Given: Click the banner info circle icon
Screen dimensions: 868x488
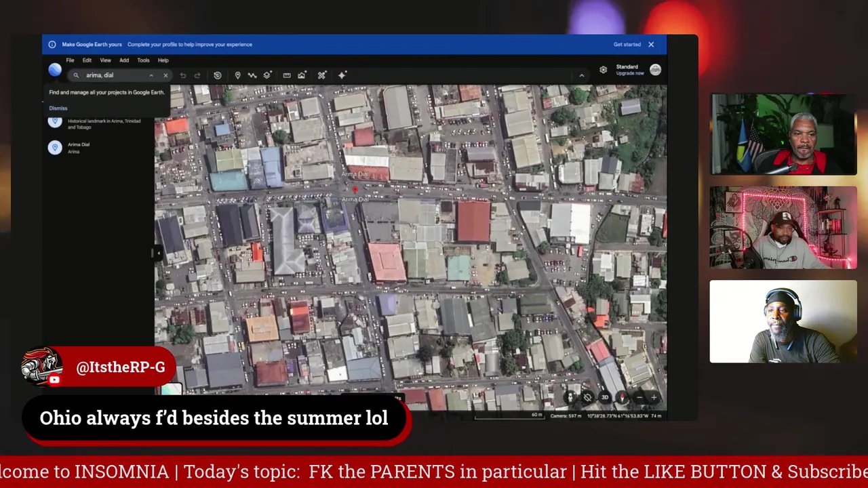Looking at the screenshot, I should tap(52, 45).
